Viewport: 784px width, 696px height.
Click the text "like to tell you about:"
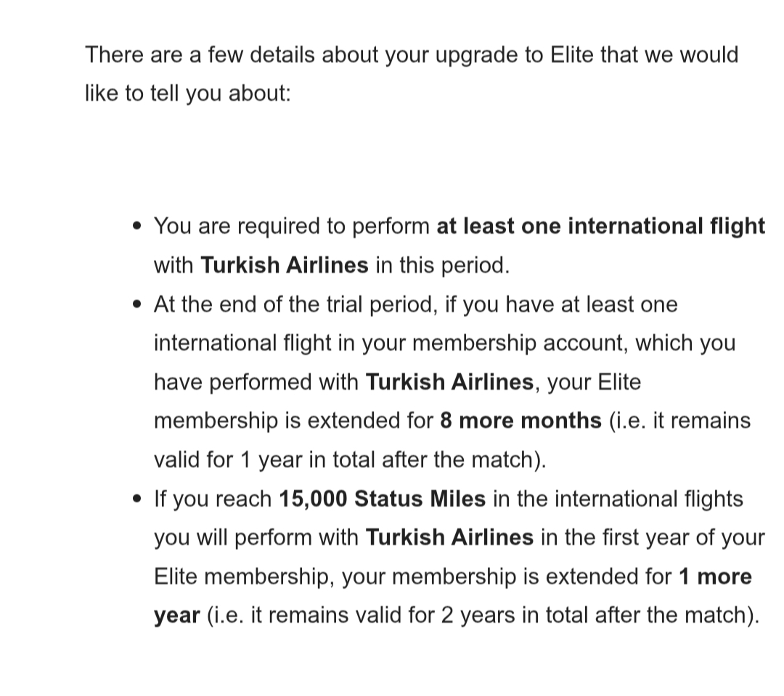[x=188, y=94]
